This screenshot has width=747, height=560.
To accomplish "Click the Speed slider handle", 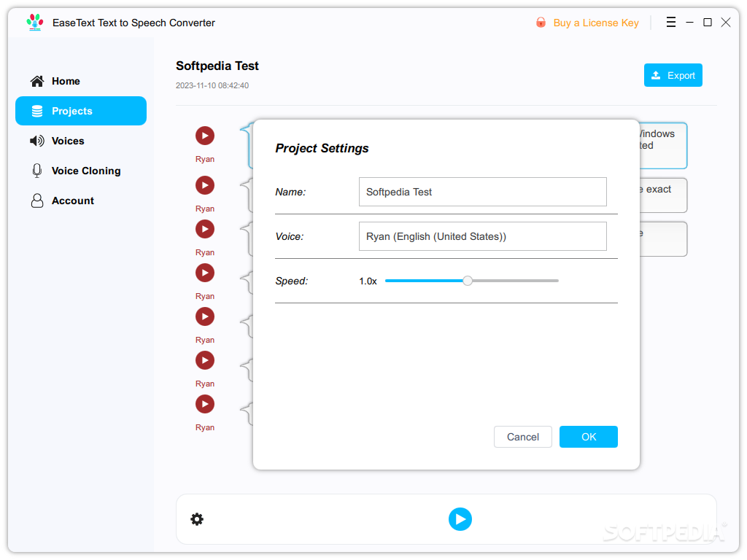I will [468, 281].
